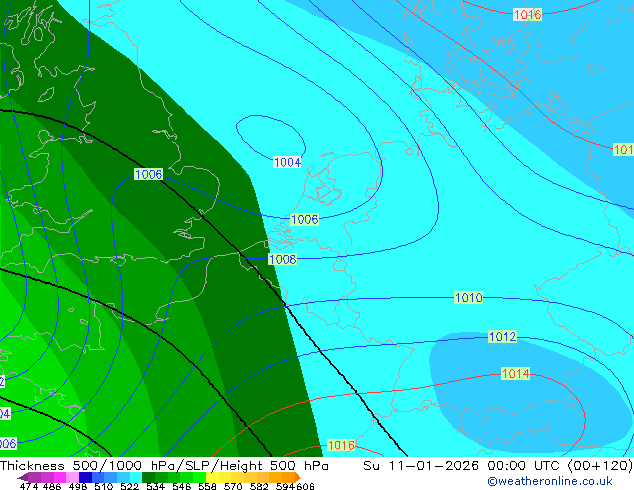The height and width of the screenshot is (490, 634).
Task: Click the legend value 570
Action: (233, 486)
